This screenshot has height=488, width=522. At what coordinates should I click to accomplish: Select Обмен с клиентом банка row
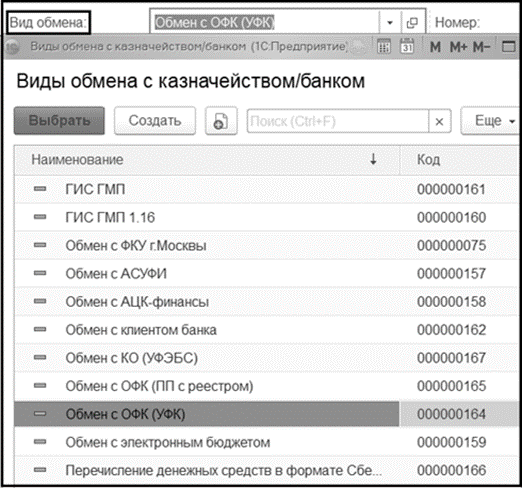point(266,330)
